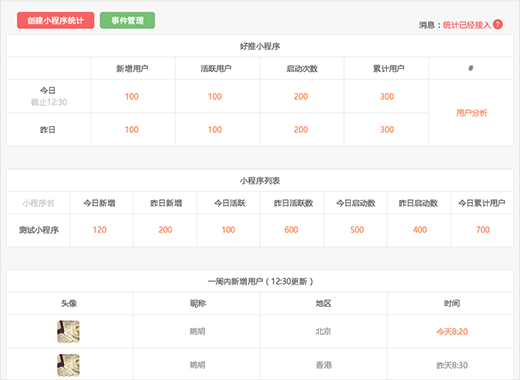Image resolution: width=520 pixels, height=380 pixels.
Task: Open the avatar in the 北京 row
Action: 68,332
